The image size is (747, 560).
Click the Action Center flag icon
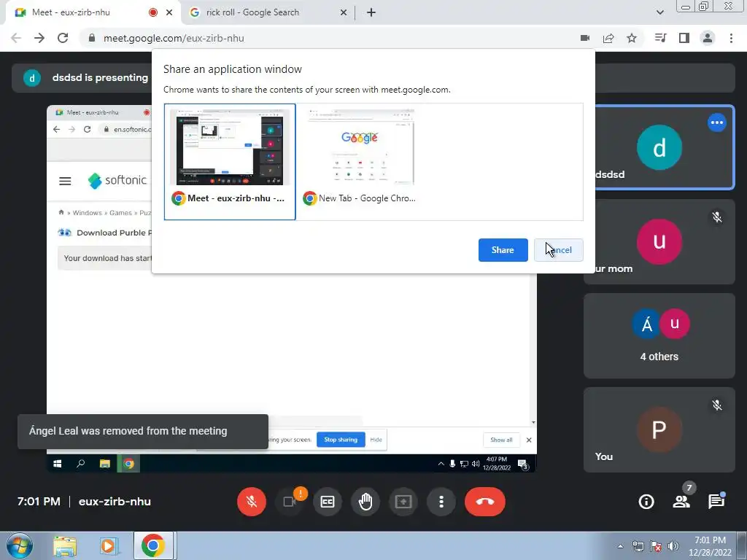click(x=656, y=546)
